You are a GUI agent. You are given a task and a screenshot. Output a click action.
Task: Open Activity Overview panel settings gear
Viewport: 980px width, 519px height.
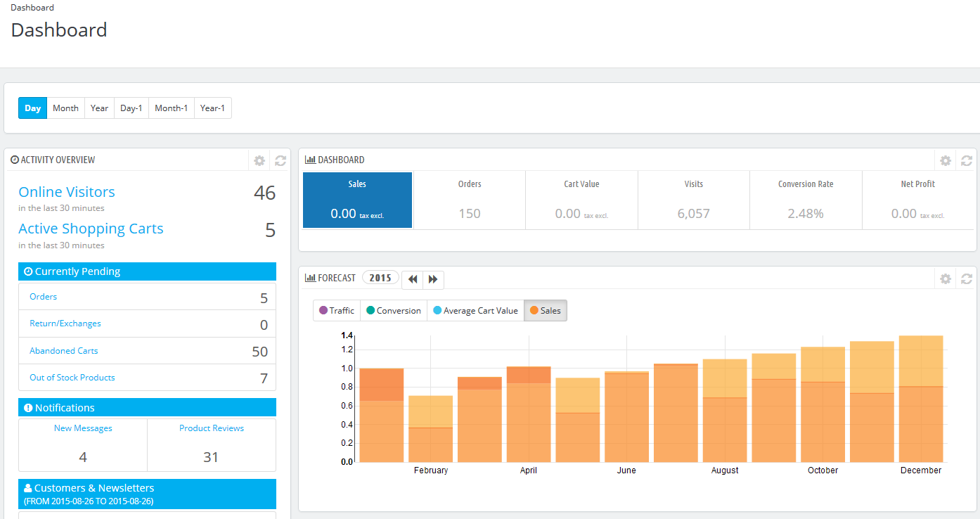(x=259, y=160)
